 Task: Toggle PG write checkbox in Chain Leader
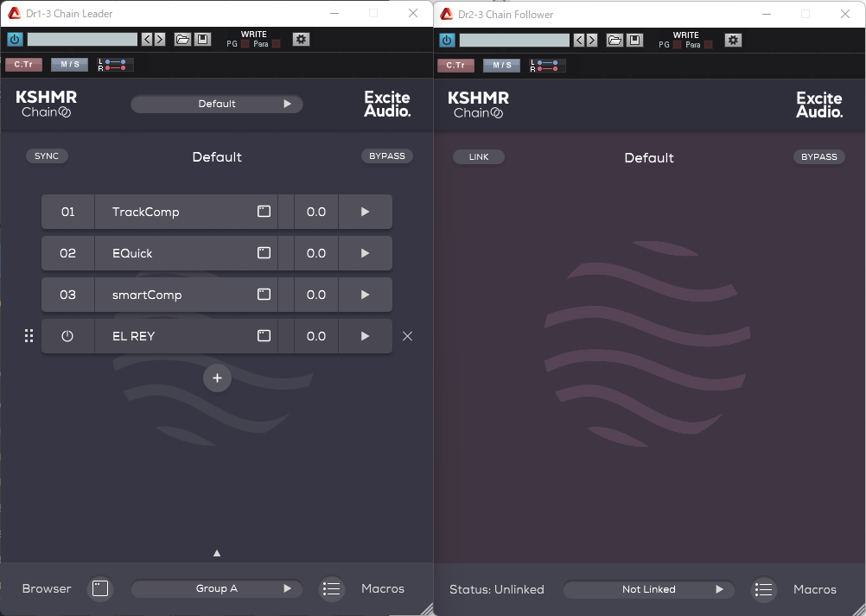click(x=245, y=44)
